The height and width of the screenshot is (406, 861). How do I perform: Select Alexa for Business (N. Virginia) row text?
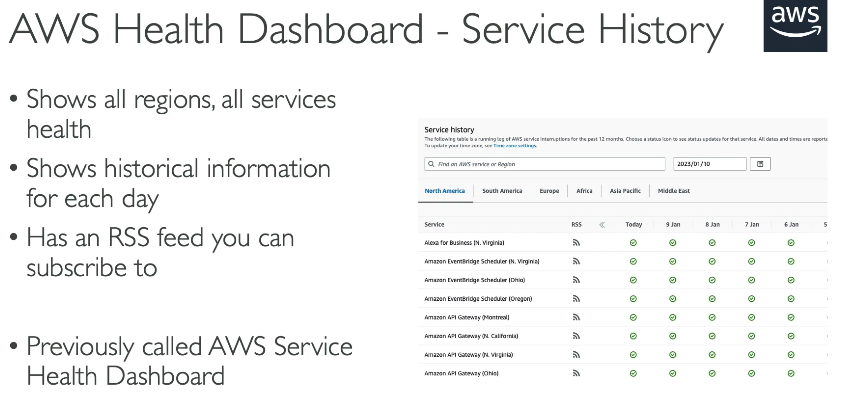(x=464, y=243)
